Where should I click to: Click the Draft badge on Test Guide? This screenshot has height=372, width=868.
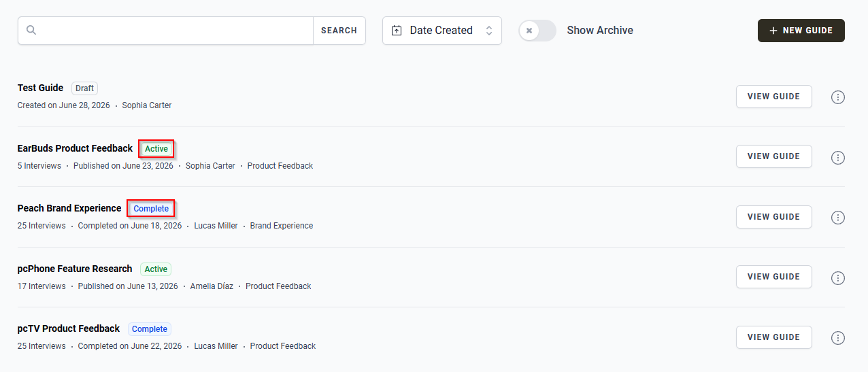(85, 88)
